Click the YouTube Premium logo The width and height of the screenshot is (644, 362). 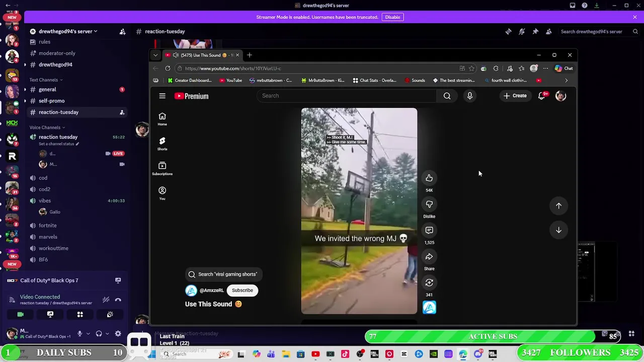pyautogui.click(x=191, y=96)
